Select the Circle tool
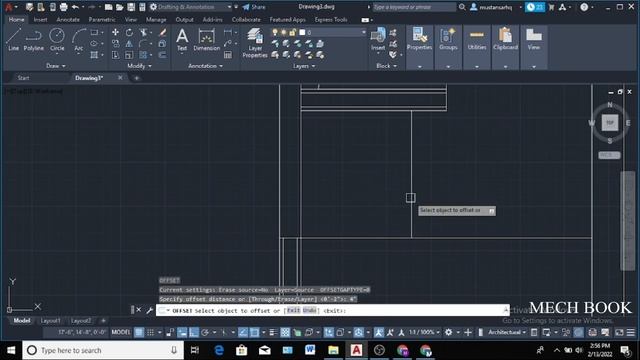This screenshot has height=360, width=640. pyautogui.click(x=57, y=40)
